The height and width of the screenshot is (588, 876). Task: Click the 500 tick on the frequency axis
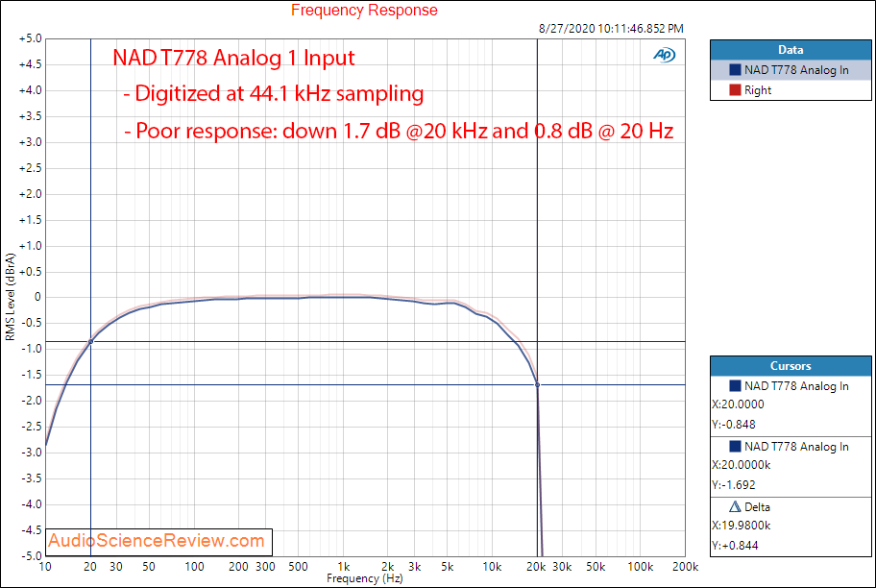(298, 567)
